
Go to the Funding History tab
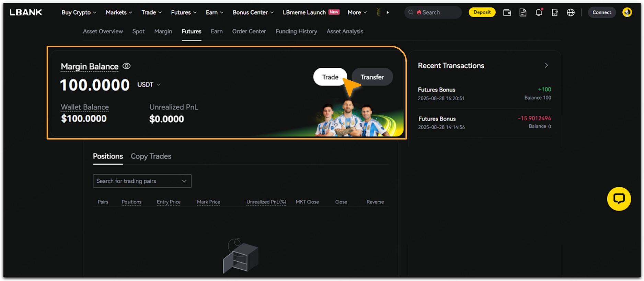tap(296, 31)
